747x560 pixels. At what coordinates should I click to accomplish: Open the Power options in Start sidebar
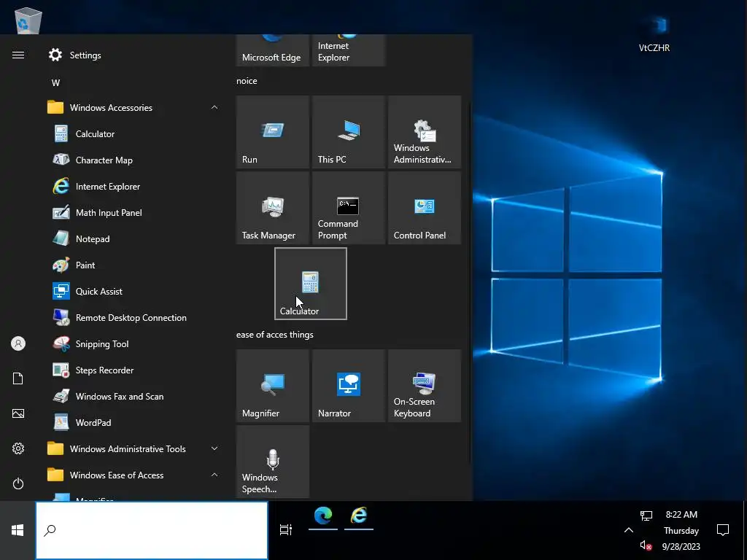click(18, 483)
